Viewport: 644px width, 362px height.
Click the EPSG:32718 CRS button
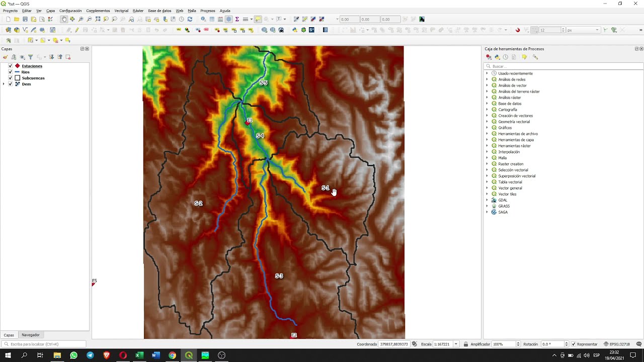(616, 344)
